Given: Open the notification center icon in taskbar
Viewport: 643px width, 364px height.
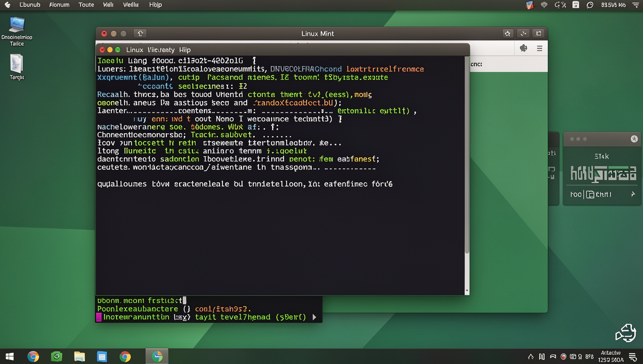Looking at the screenshot, I should pyautogui.click(x=633, y=356).
